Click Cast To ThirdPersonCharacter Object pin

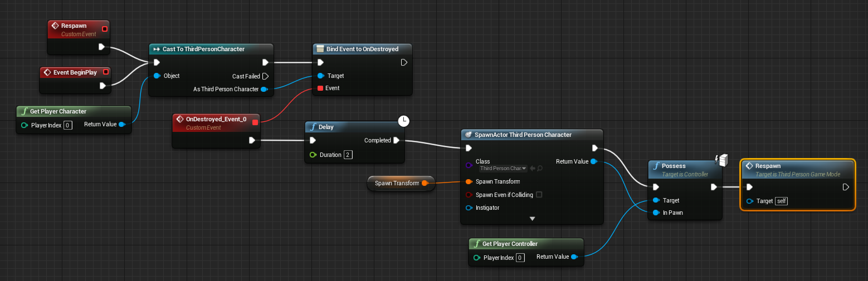[x=157, y=76]
